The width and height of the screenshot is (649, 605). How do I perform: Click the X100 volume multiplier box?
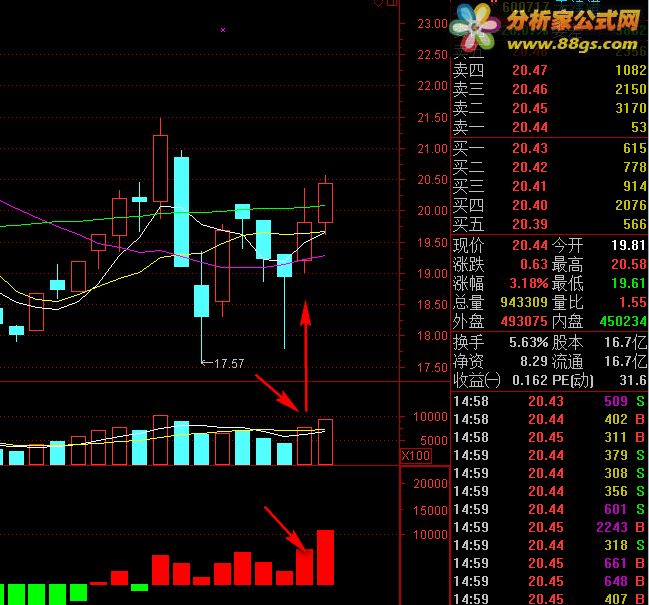[x=416, y=456]
